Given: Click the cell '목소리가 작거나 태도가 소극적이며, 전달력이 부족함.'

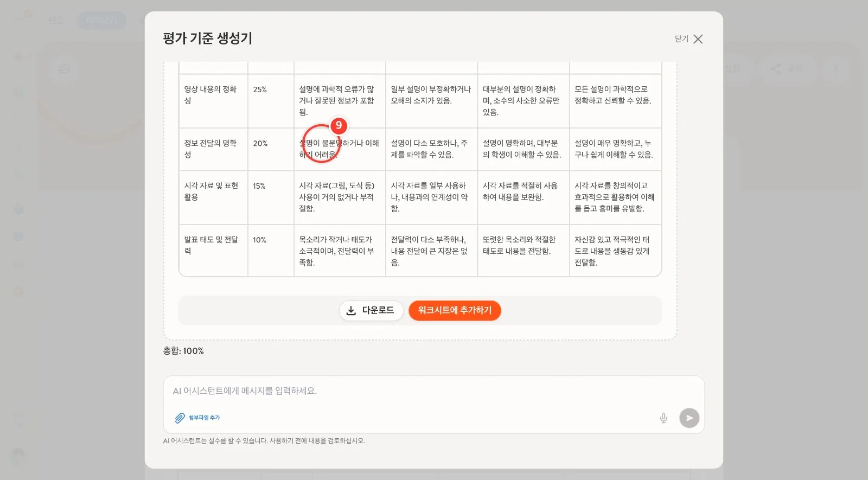Looking at the screenshot, I should tap(340, 251).
